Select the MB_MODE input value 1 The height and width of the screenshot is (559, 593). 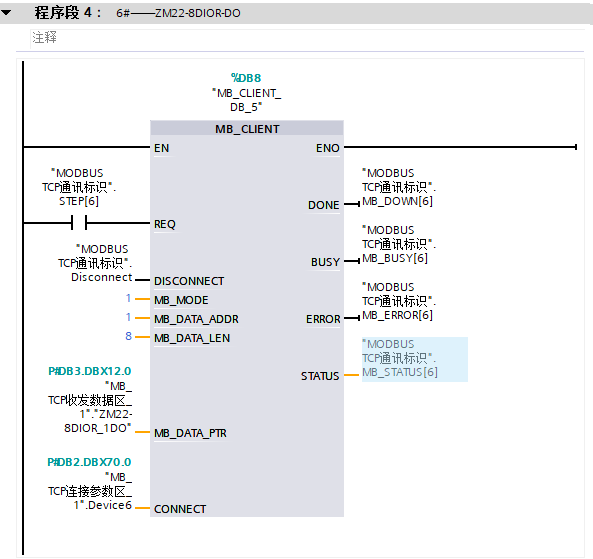coord(129,298)
